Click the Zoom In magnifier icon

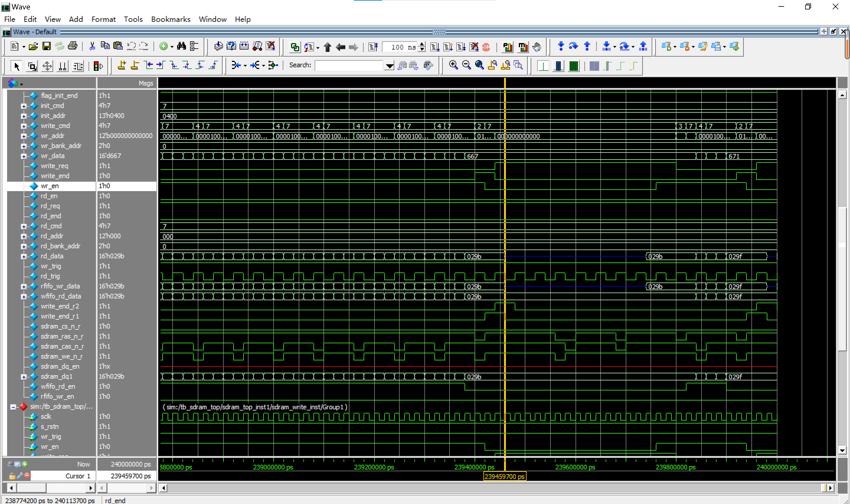click(x=453, y=65)
